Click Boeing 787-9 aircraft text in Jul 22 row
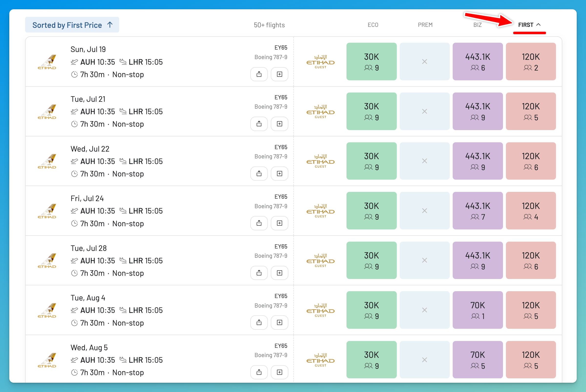586x392 pixels. [x=271, y=156]
